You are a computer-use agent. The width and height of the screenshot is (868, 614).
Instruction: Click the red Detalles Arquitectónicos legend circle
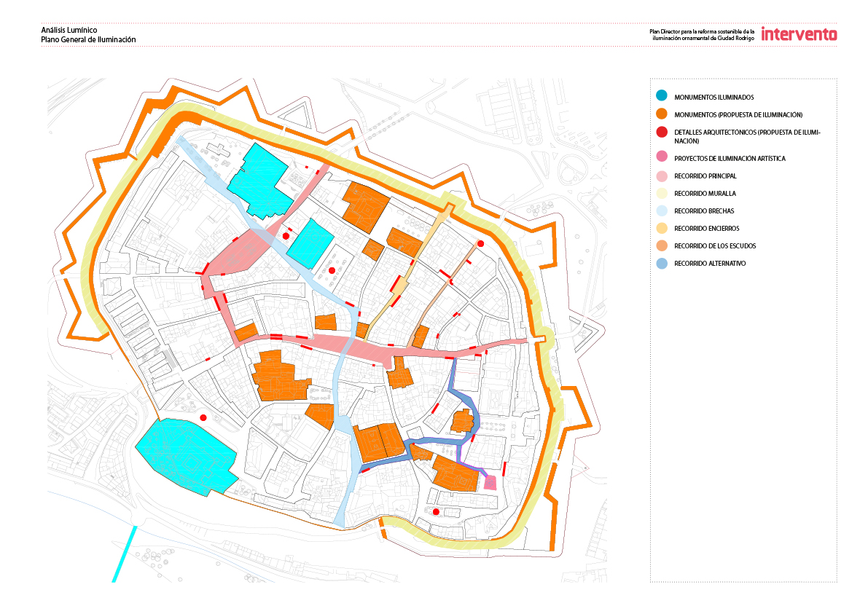pos(662,132)
